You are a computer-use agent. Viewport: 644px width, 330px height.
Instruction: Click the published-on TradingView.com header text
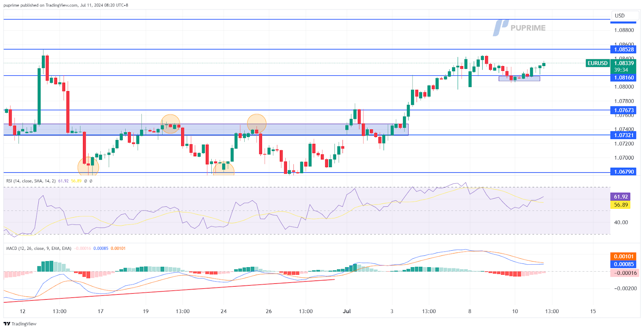[x=66, y=5]
